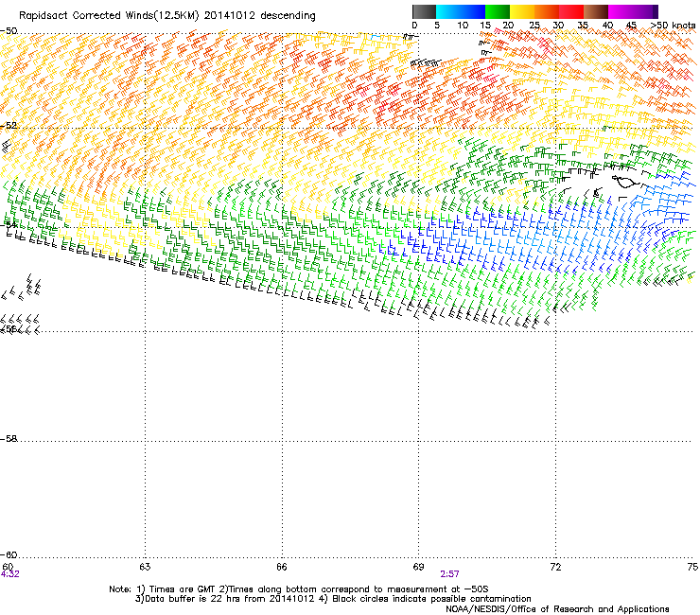Click the latitude label '-60'
The height and width of the screenshot is (615, 700).
tap(9, 554)
